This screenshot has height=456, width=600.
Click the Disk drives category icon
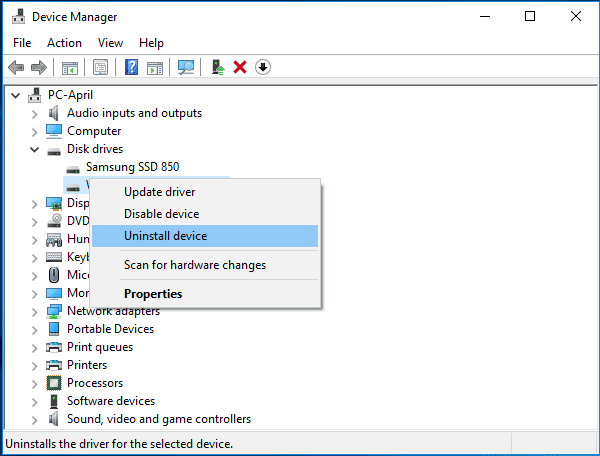pyautogui.click(x=54, y=151)
